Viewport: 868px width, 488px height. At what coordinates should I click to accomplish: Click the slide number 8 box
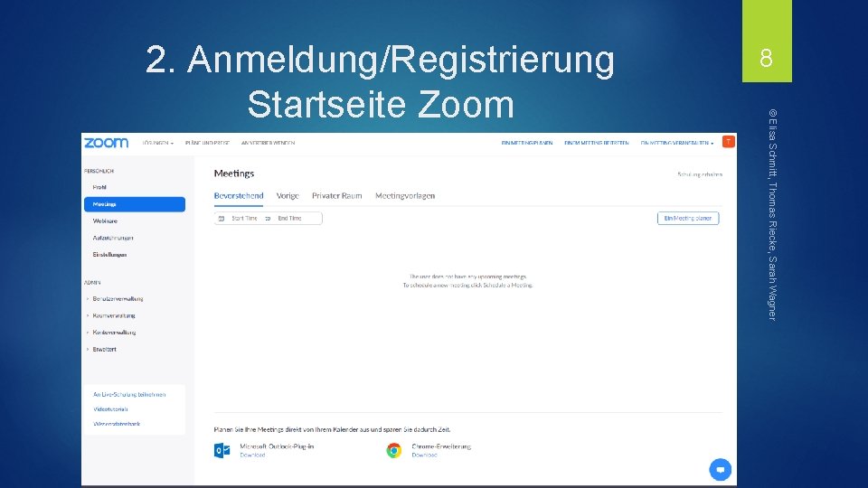pos(767,41)
